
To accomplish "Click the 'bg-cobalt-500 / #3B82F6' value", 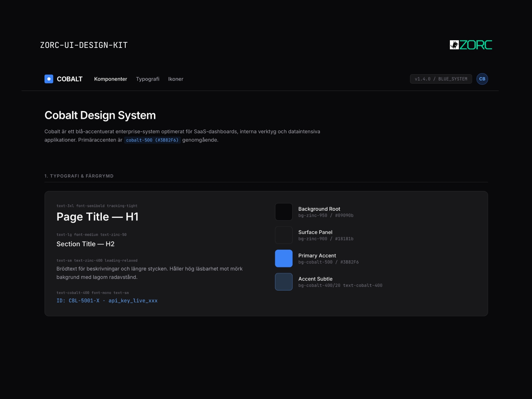I will pyautogui.click(x=329, y=262).
